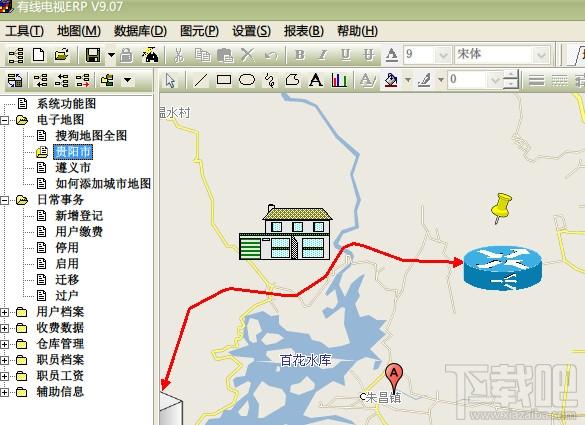This screenshot has height=425, width=585.
Task: Open the 宋体 font name dropdown
Action: coord(541,55)
